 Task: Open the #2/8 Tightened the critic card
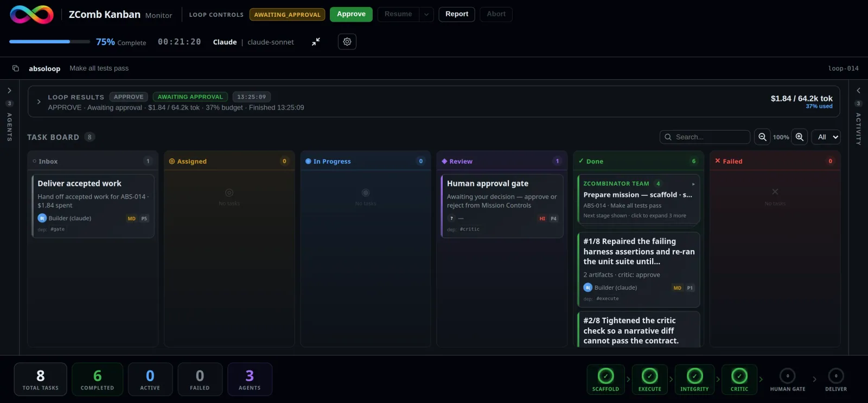639,329
